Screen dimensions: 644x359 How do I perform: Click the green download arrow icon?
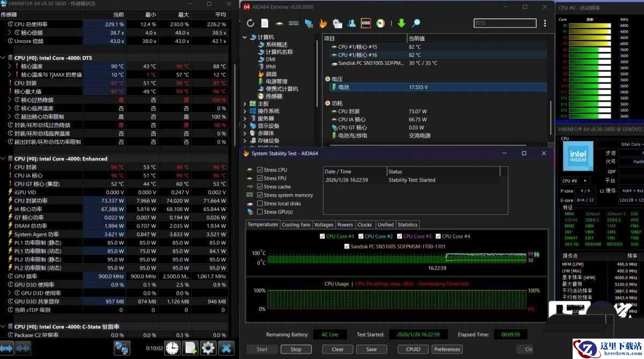[x=401, y=23]
